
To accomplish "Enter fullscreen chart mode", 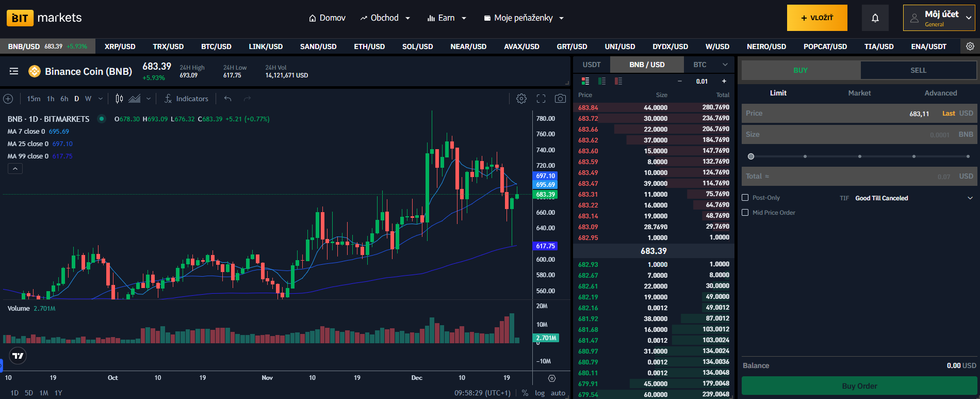I will pos(541,99).
